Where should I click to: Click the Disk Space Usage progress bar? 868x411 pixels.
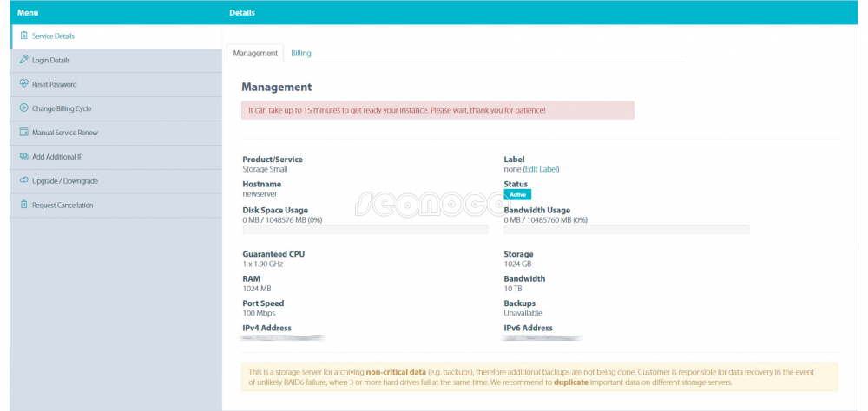coord(365,230)
